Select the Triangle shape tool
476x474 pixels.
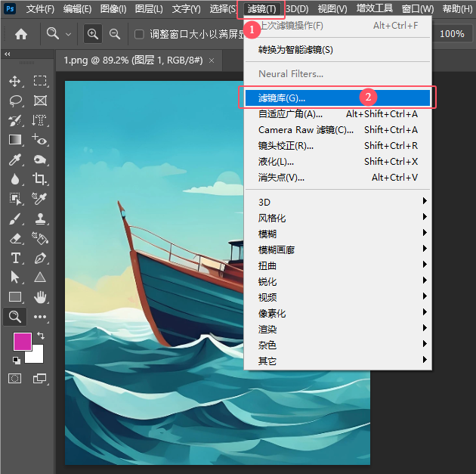tap(40, 277)
